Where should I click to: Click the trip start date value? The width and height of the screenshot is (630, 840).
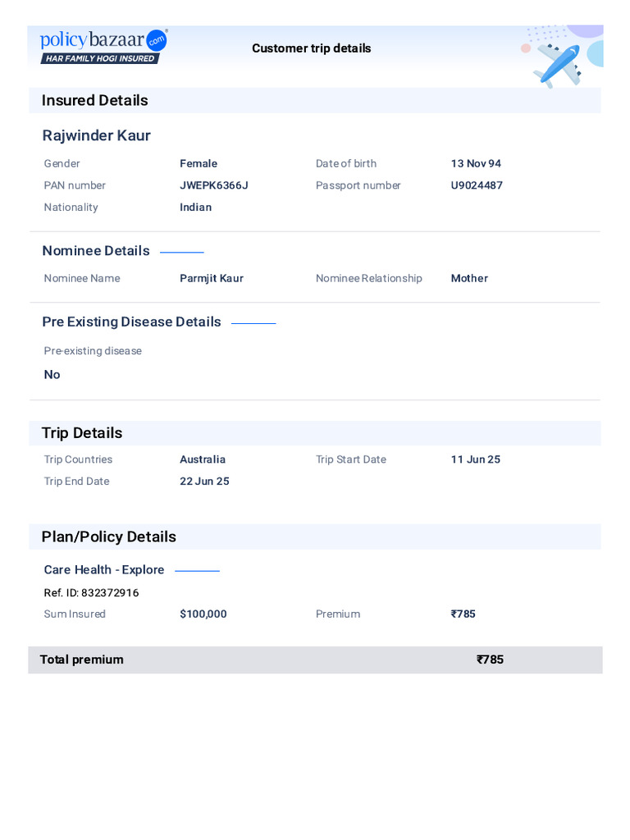[475, 459]
